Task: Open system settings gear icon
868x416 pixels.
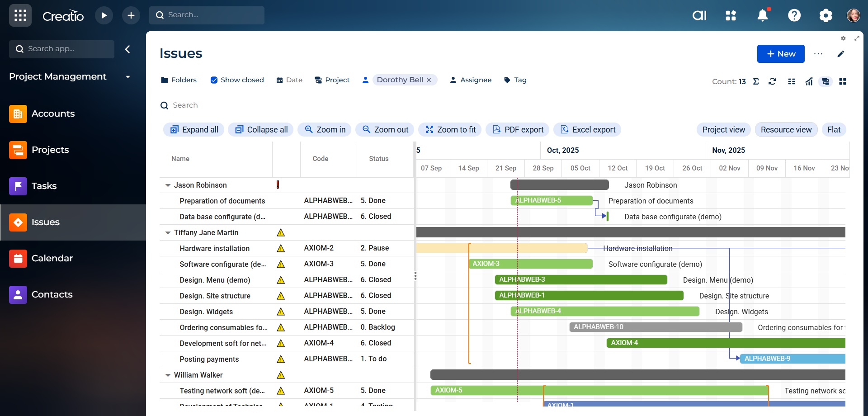Action: click(826, 15)
